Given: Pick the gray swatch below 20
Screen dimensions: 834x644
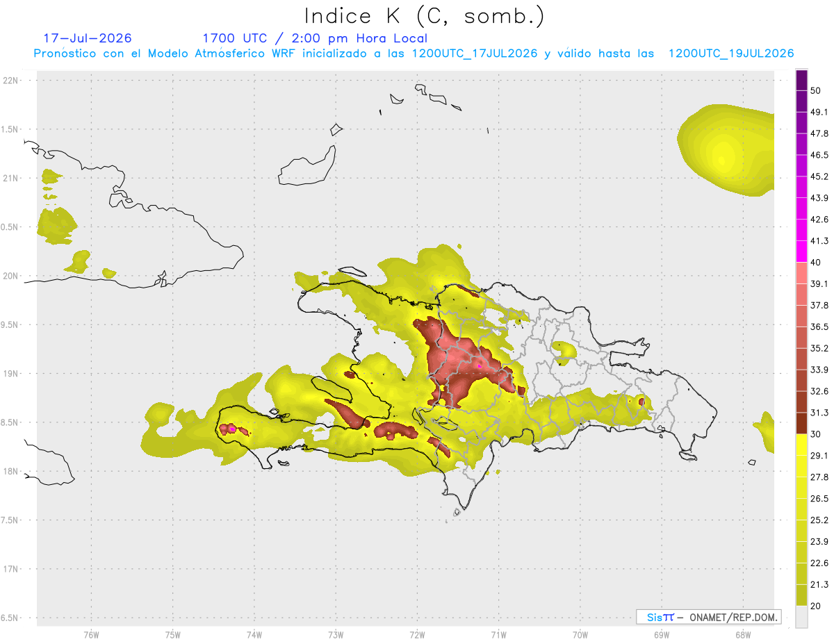Looking at the screenshot, I should click(801, 616).
